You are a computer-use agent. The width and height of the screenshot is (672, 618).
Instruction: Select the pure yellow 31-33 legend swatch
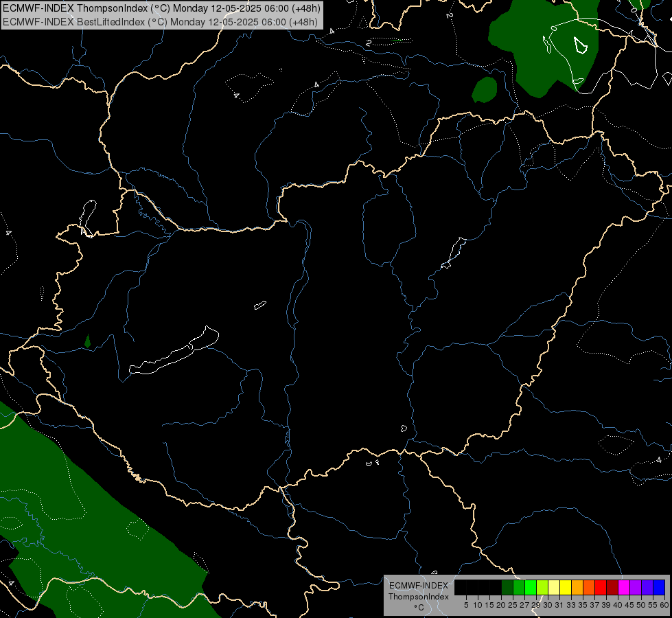tap(566, 587)
